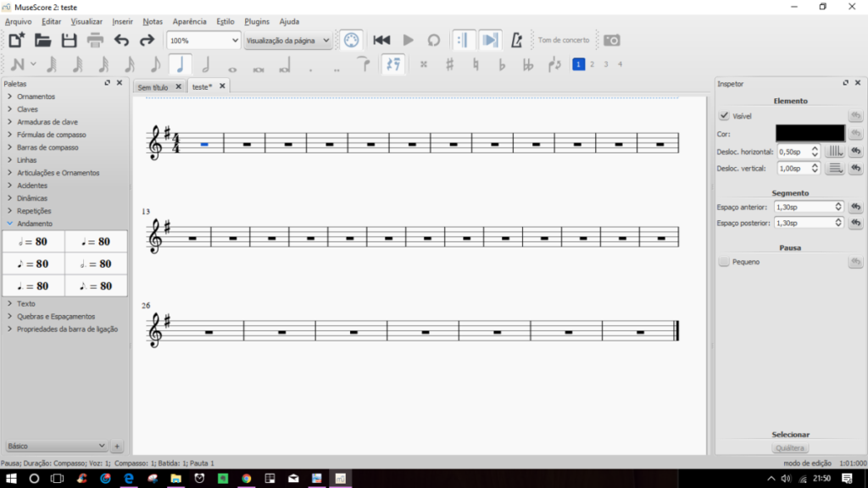Uncheck the Visível checkbox
The height and width of the screenshot is (488, 868).
click(724, 116)
